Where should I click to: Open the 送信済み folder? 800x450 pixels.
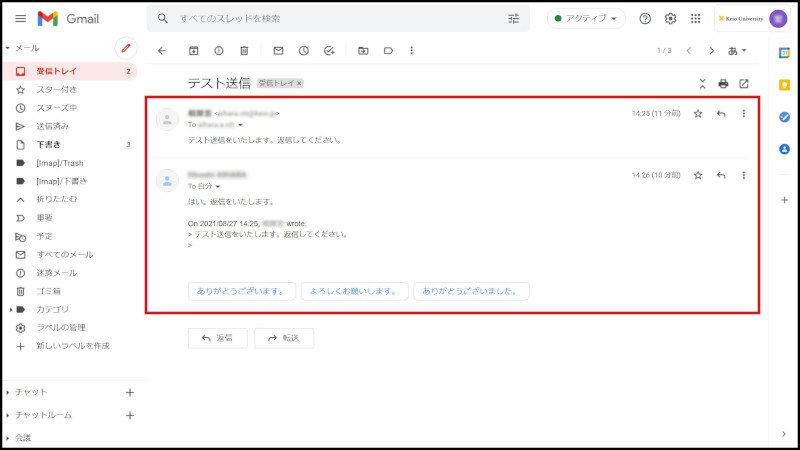[53, 126]
